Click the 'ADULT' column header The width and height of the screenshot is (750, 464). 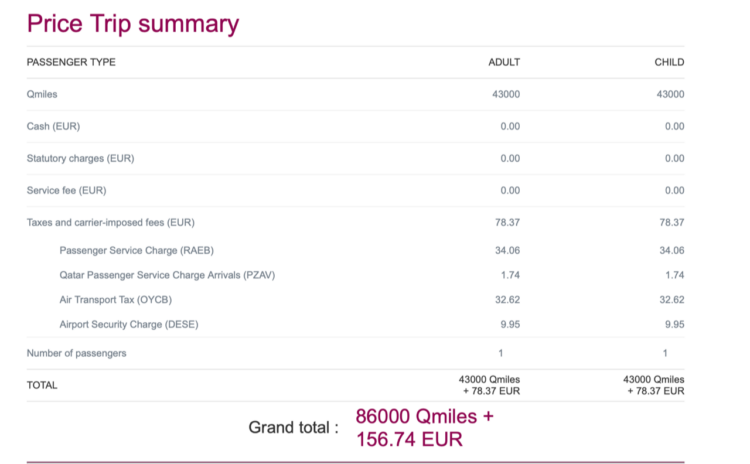coord(504,62)
